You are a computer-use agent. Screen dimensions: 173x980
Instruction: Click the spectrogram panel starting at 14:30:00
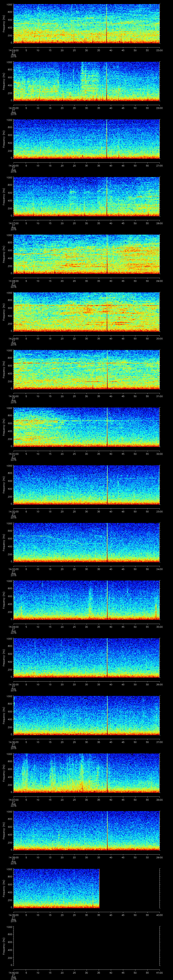[x=86, y=369]
